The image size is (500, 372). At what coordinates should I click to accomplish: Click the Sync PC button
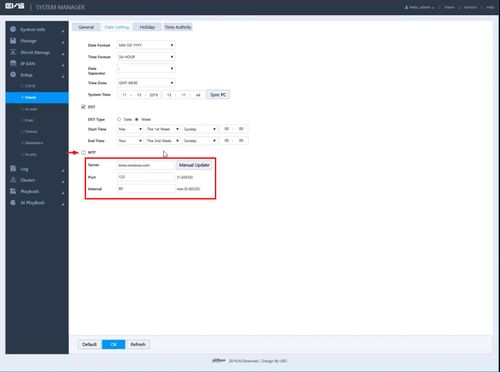click(218, 95)
